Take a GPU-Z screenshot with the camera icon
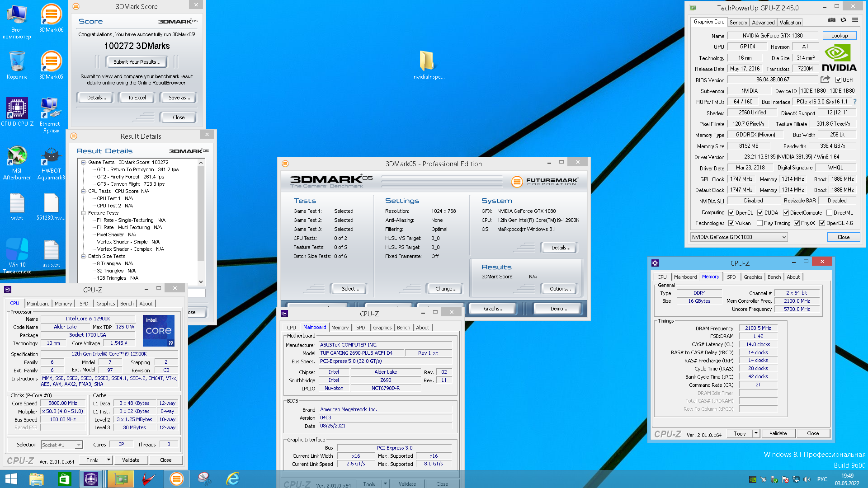The width and height of the screenshot is (868, 488). pos(831,20)
